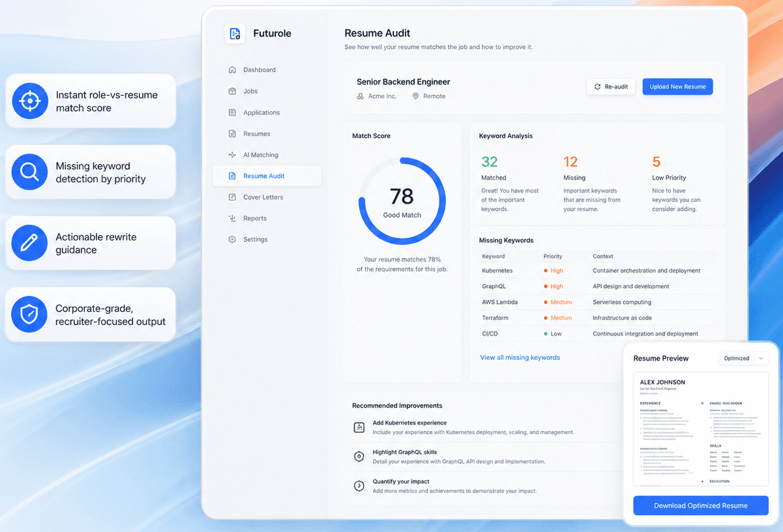
Task: Click the Jobs briefcase icon
Action: click(232, 91)
